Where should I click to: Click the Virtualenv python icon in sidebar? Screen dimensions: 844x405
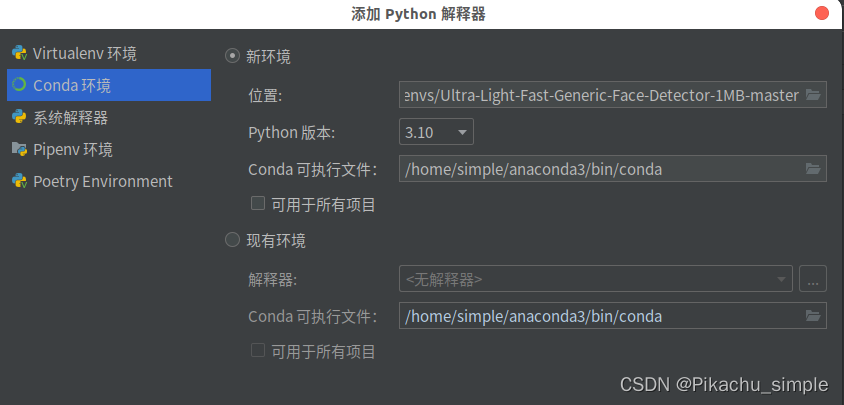point(19,53)
